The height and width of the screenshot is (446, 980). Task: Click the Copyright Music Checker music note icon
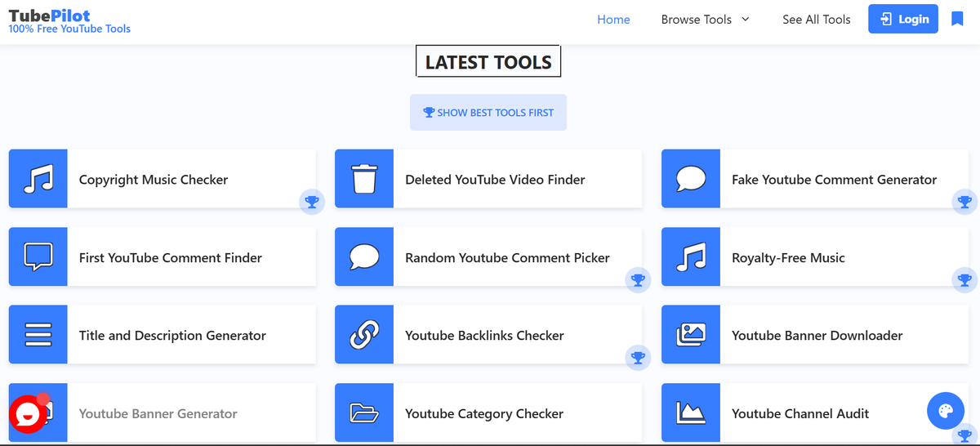pyautogui.click(x=38, y=179)
